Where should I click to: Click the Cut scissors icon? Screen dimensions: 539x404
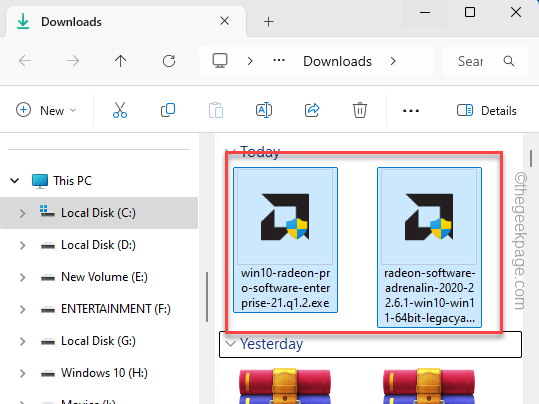click(120, 110)
